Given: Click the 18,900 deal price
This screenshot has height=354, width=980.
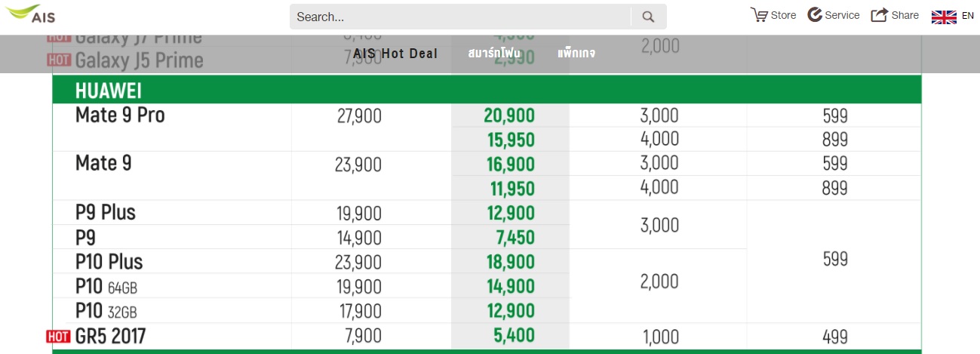Looking at the screenshot, I should (x=511, y=262).
